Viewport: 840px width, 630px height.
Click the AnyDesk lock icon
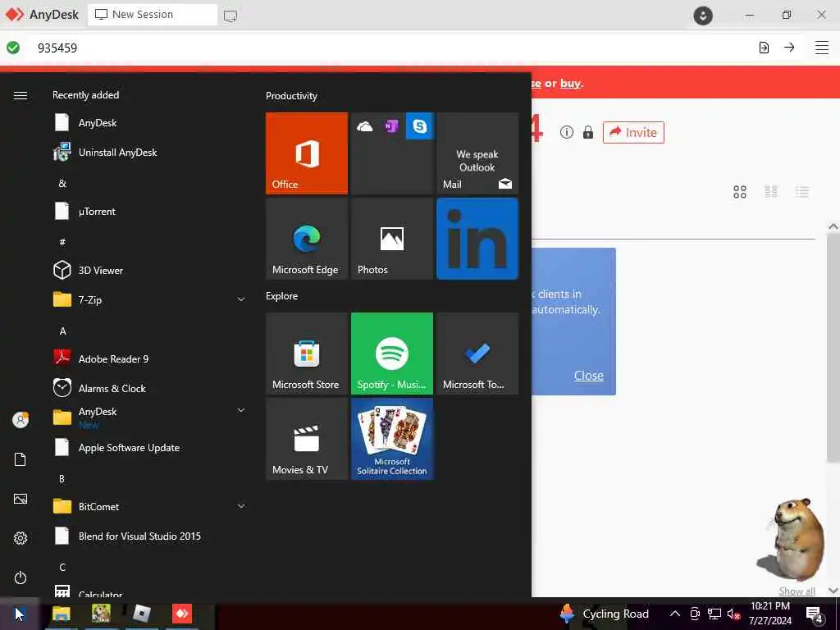(x=587, y=132)
